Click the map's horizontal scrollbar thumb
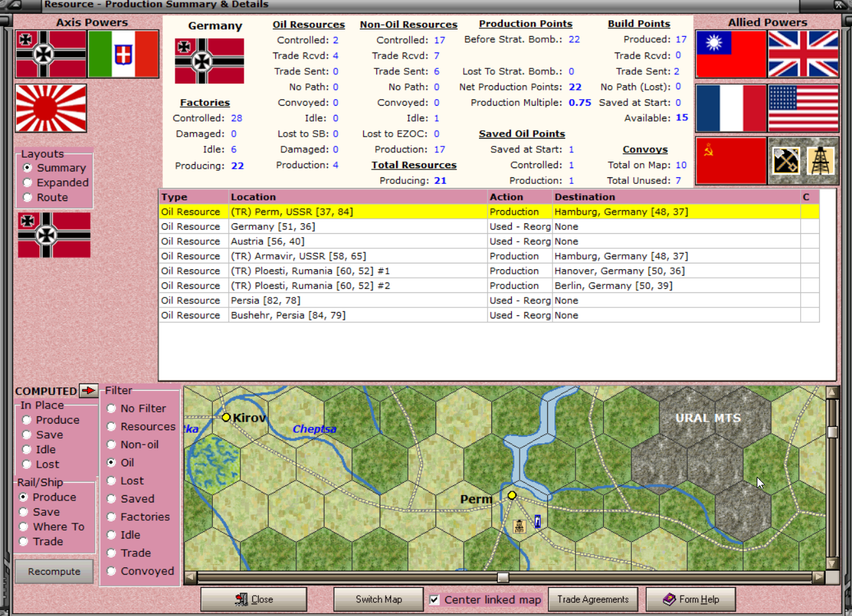This screenshot has height=616, width=852. (503, 578)
